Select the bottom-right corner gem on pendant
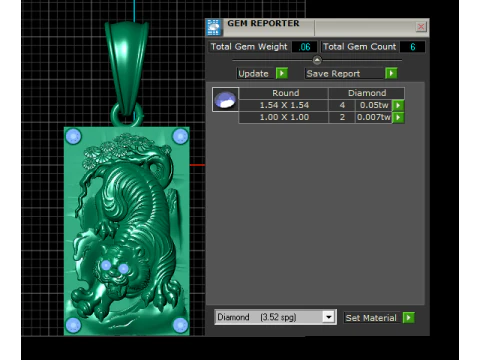Screen dimensions: 480x360 pos(180,325)
